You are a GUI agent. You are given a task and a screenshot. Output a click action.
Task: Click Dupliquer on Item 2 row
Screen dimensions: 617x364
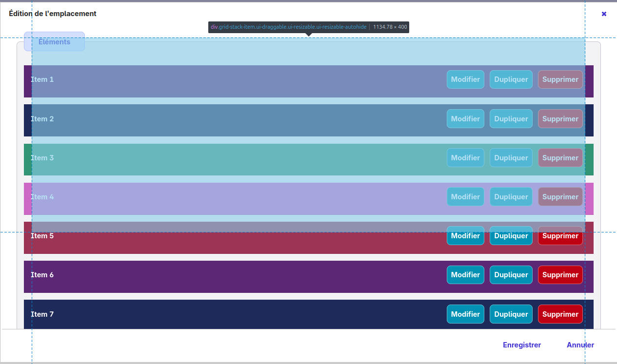coord(511,119)
